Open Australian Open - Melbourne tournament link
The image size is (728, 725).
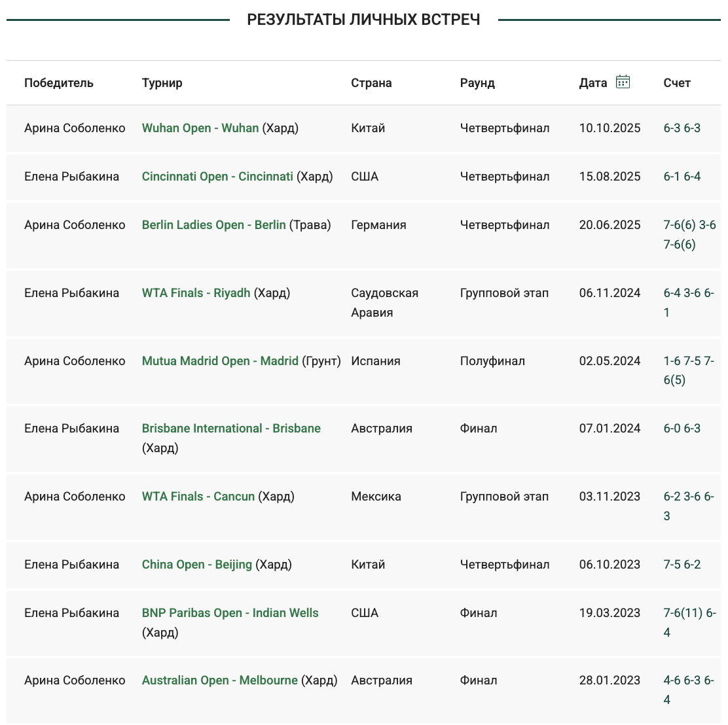click(x=220, y=681)
